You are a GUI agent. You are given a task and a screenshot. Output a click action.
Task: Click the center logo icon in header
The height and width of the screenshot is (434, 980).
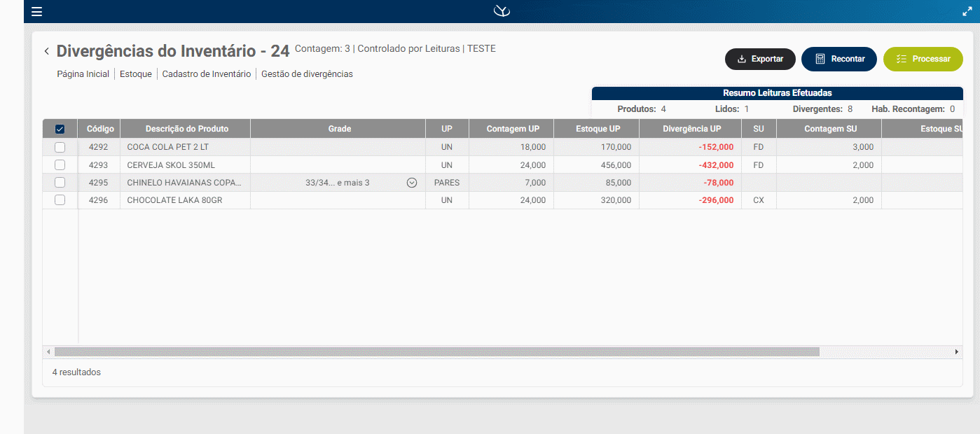point(502,11)
